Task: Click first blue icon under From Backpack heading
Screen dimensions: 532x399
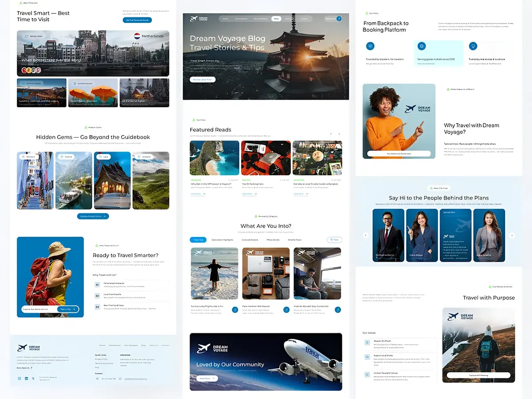Action: pos(370,46)
